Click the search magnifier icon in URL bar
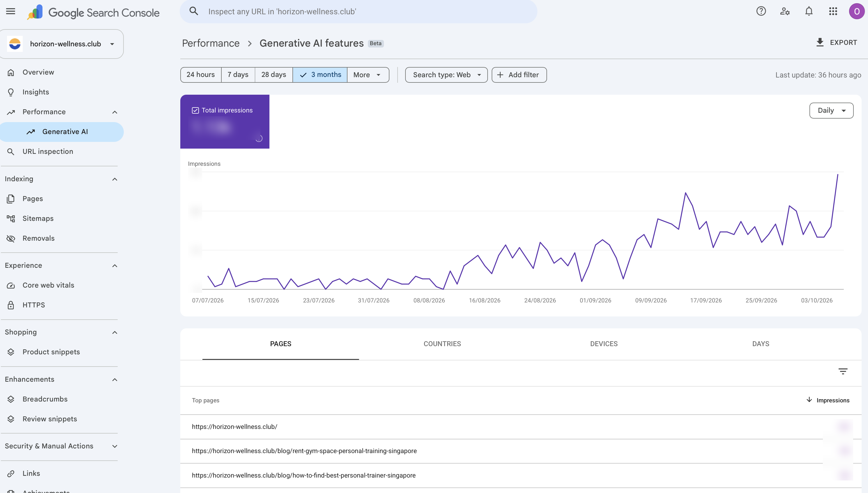Image resolution: width=868 pixels, height=493 pixels. coord(194,11)
